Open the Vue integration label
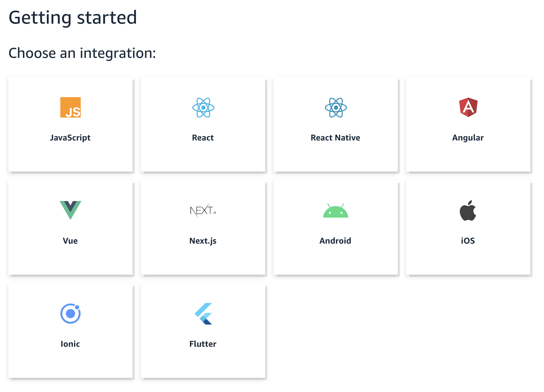The width and height of the screenshot is (544, 392). pos(70,241)
